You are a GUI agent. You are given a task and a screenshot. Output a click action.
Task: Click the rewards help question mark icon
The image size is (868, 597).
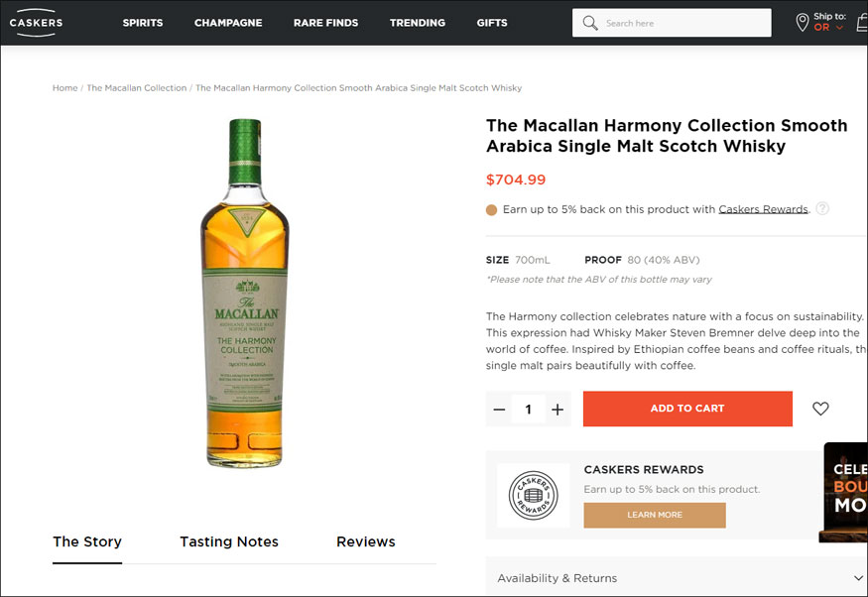pyautogui.click(x=822, y=209)
